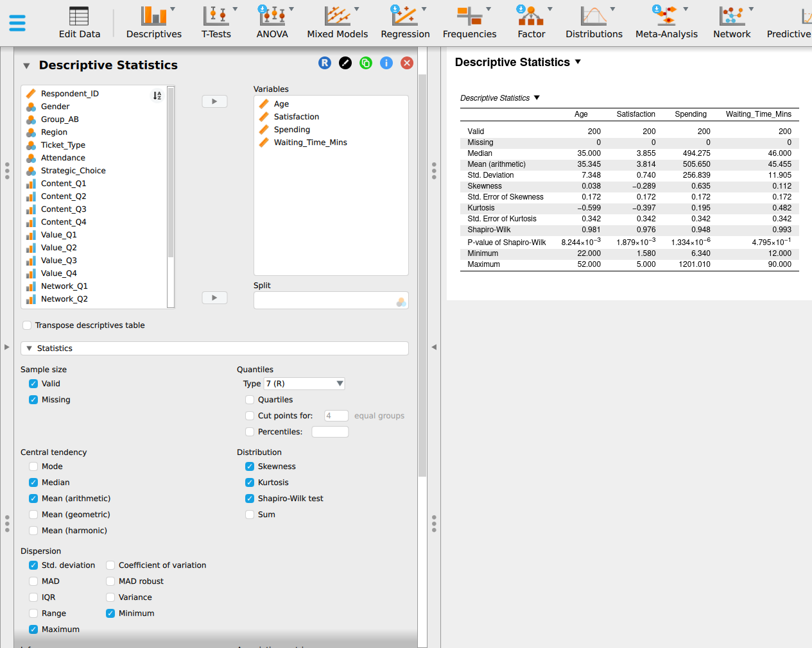Uncheck the Median checkbox
This screenshot has height=648, width=812.
tap(33, 482)
